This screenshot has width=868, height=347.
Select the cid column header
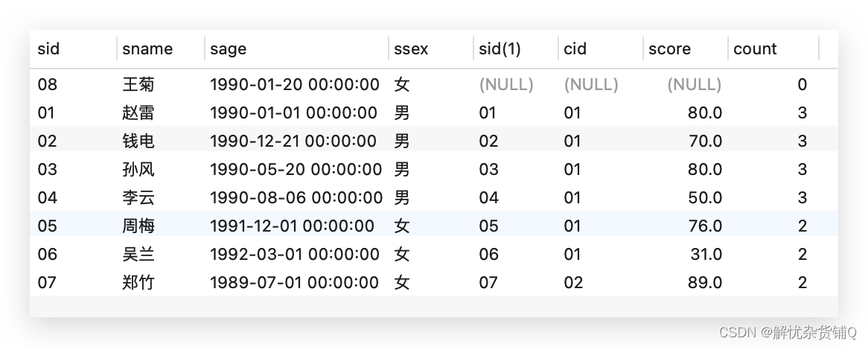575,48
